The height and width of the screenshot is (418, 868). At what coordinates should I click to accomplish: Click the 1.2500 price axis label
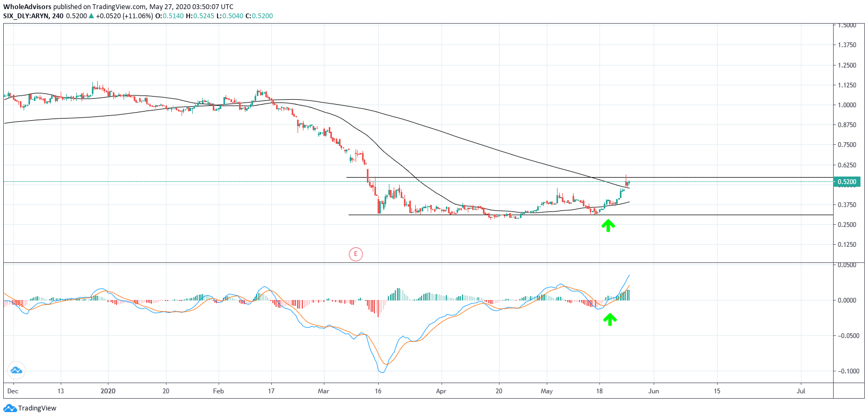pyautogui.click(x=847, y=65)
